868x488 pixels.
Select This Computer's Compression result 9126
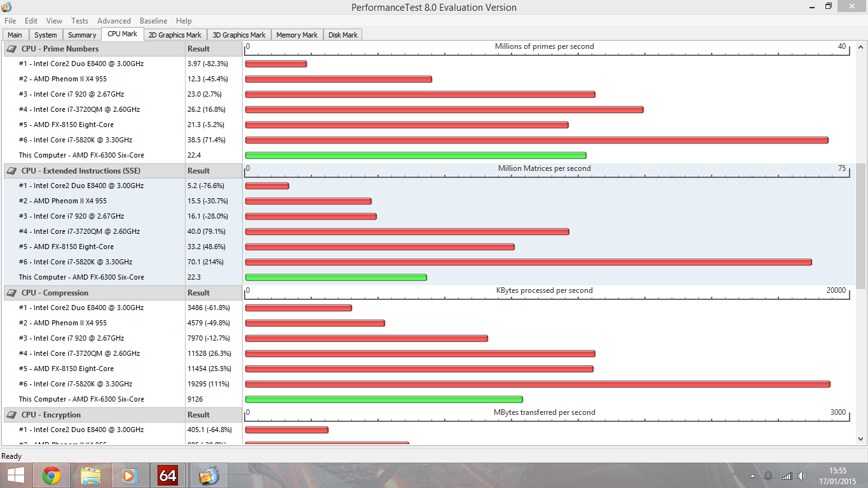tap(195, 399)
